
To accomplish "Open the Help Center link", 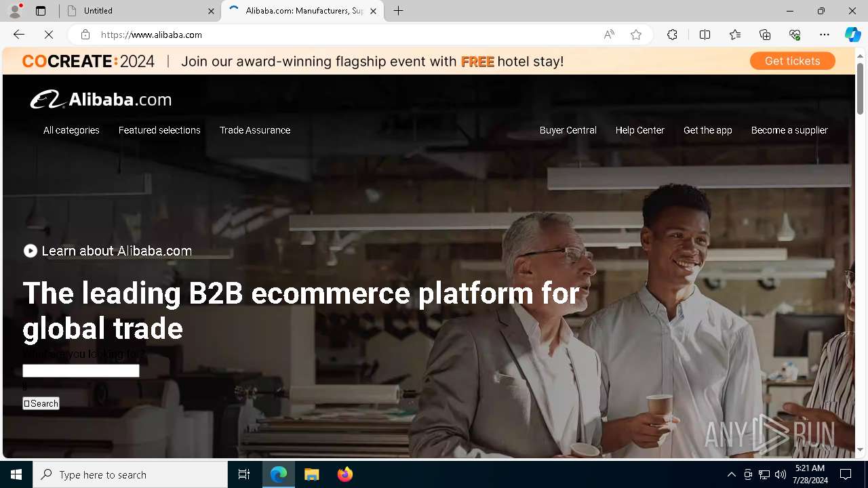I will click(640, 130).
